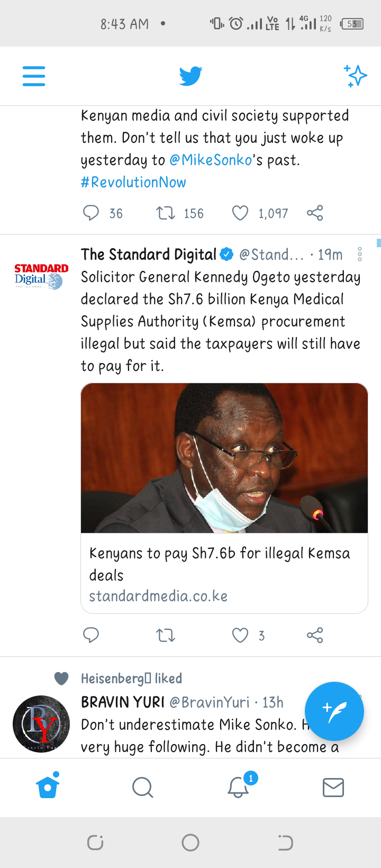
Task: Reply to the #RevolutionNow tweet
Action: (x=91, y=213)
